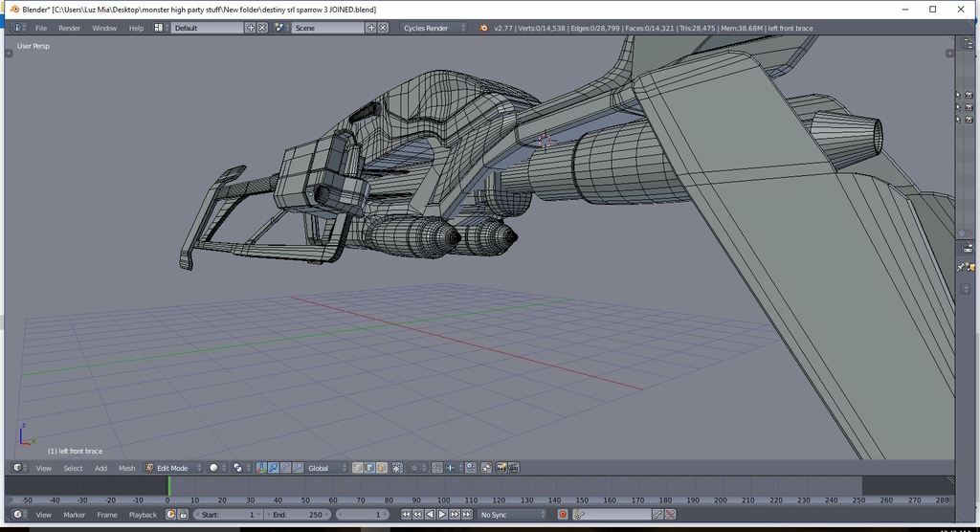Image resolution: width=980 pixels, height=532 pixels.
Task: Add a new scene
Action: tap(371, 28)
